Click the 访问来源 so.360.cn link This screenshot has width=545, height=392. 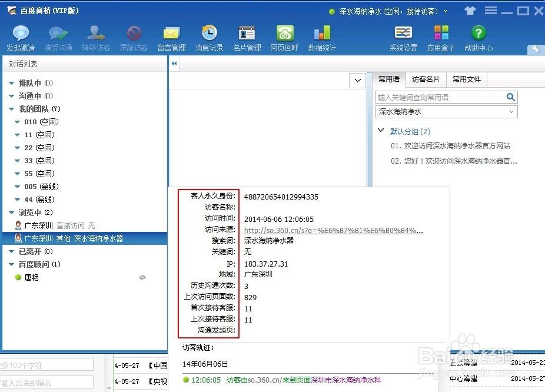[334, 230]
